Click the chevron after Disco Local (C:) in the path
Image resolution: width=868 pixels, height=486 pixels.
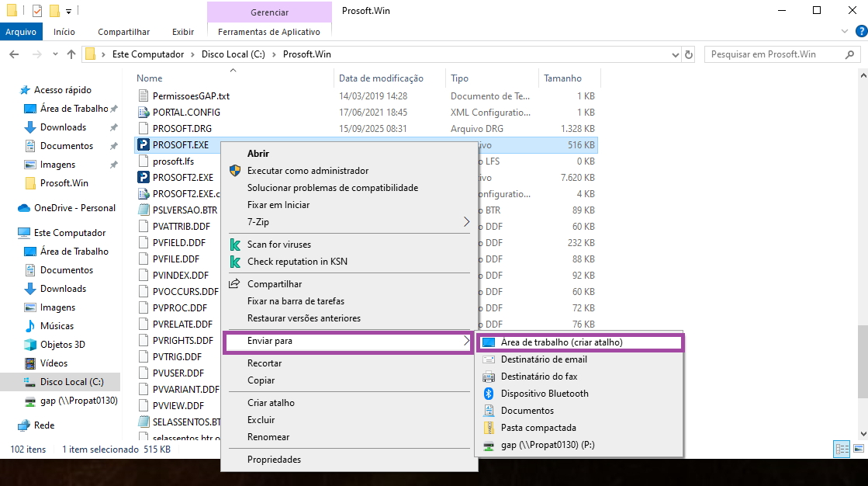point(274,54)
